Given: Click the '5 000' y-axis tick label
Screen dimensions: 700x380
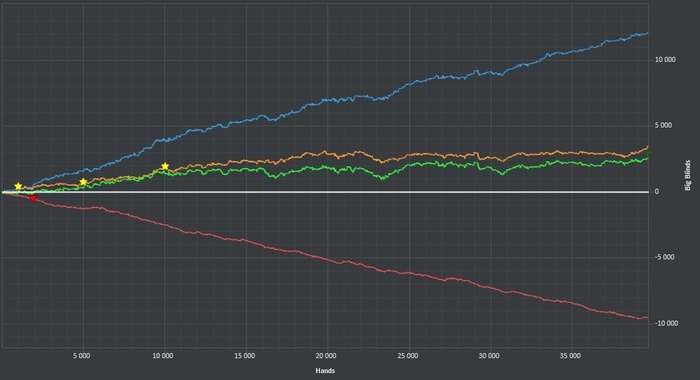Looking at the screenshot, I should point(663,125).
